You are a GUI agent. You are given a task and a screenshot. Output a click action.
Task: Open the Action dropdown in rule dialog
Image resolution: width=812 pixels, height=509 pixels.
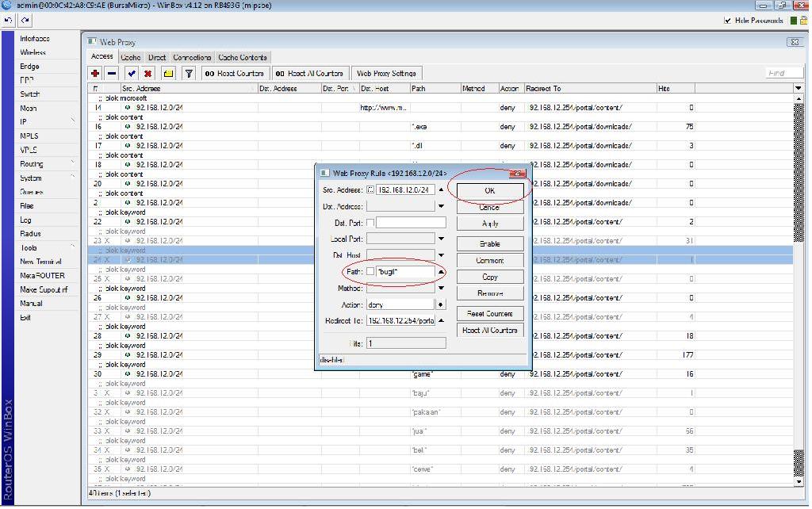[x=441, y=304]
